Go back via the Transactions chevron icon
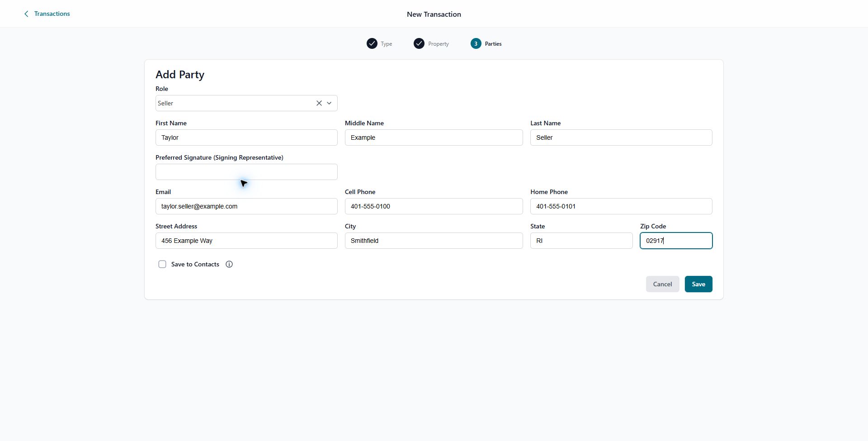 point(26,14)
